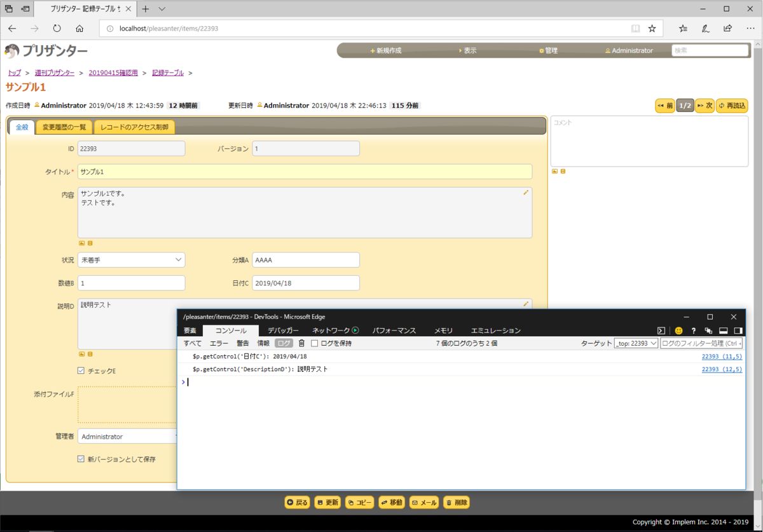Clear console with trash icon
The width and height of the screenshot is (763, 532).
[x=301, y=343]
